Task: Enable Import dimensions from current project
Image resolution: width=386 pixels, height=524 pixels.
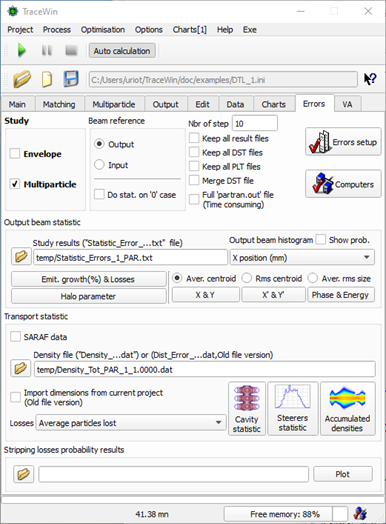Action: pyautogui.click(x=15, y=397)
